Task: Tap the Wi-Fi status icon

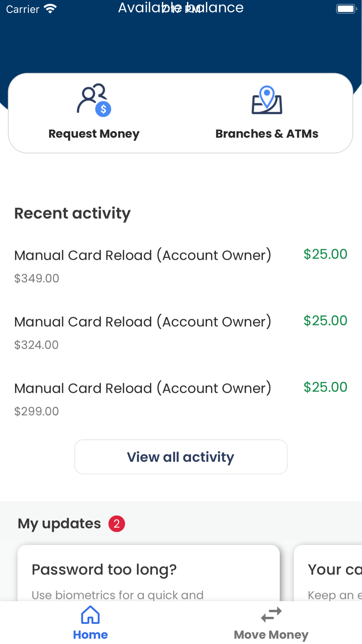Action: pyautogui.click(x=50, y=9)
